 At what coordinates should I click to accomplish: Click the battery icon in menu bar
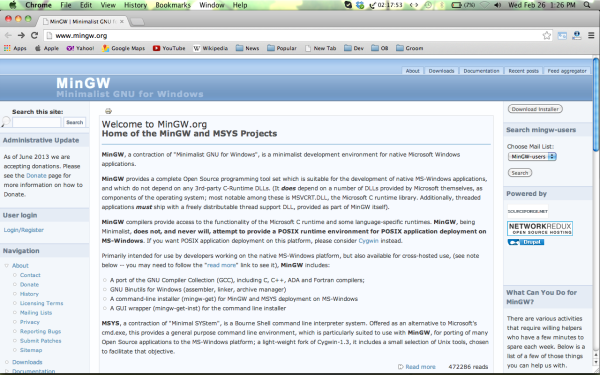click(x=457, y=5)
